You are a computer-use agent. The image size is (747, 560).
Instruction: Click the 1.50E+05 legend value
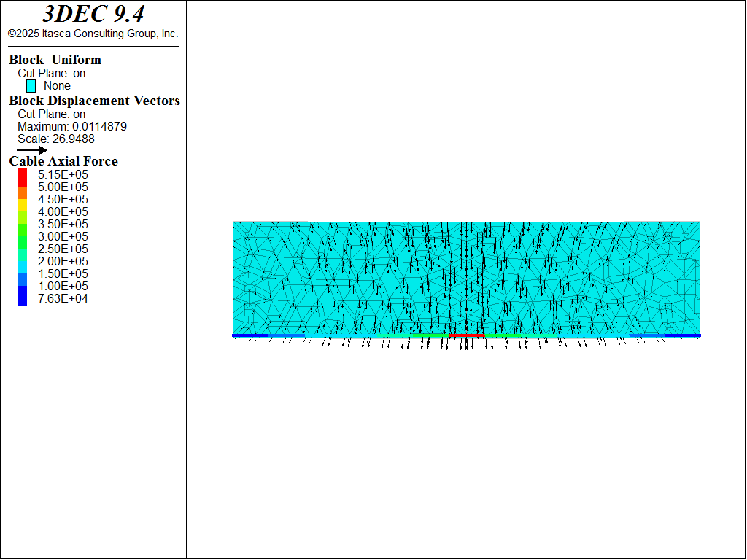pos(63,274)
